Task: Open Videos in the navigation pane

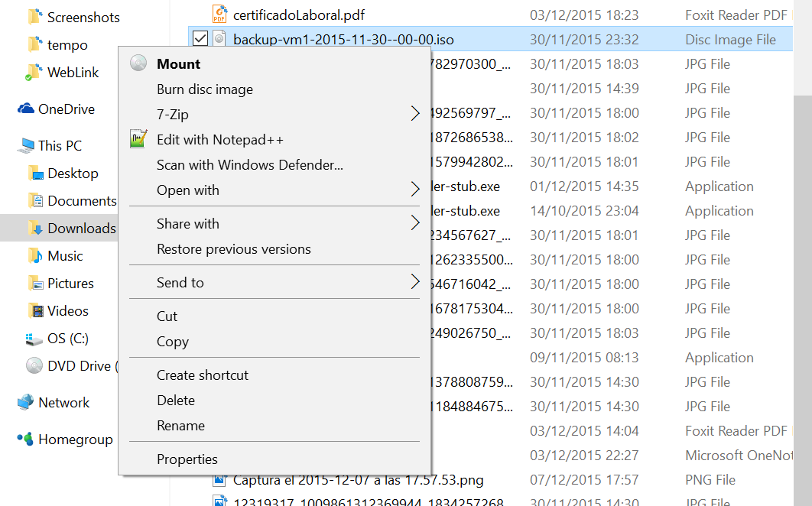Action: pos(68,311)
